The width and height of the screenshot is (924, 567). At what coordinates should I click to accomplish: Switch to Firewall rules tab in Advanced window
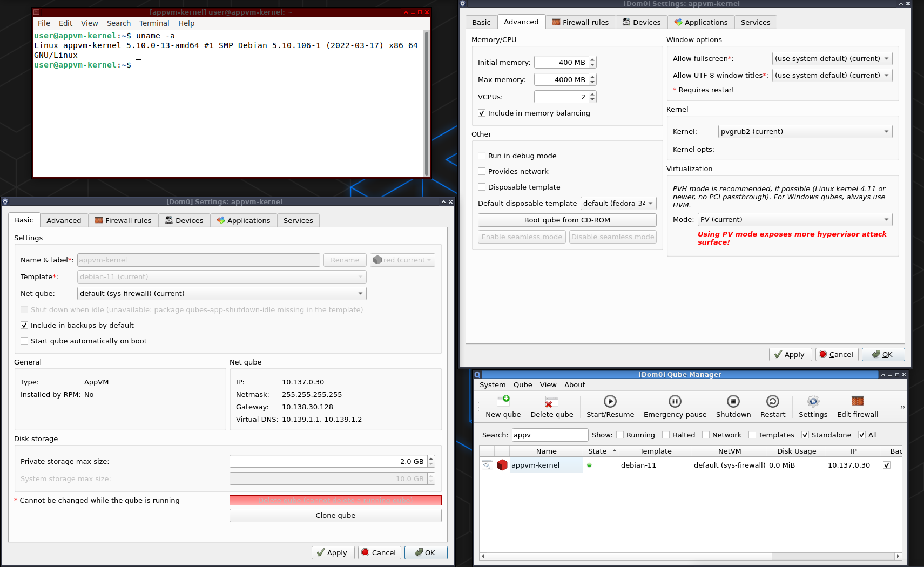click(x=581, y=22)
